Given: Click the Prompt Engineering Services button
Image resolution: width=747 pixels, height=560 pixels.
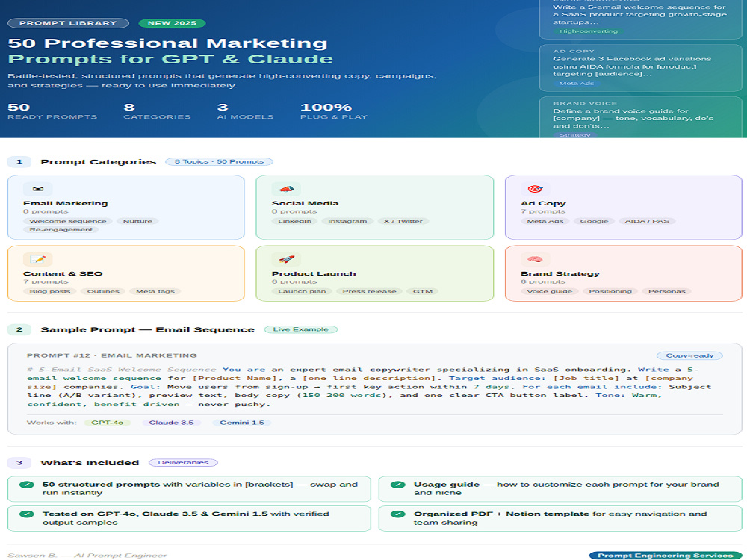Looking at the screenshot, I should [x=665, y=556].
